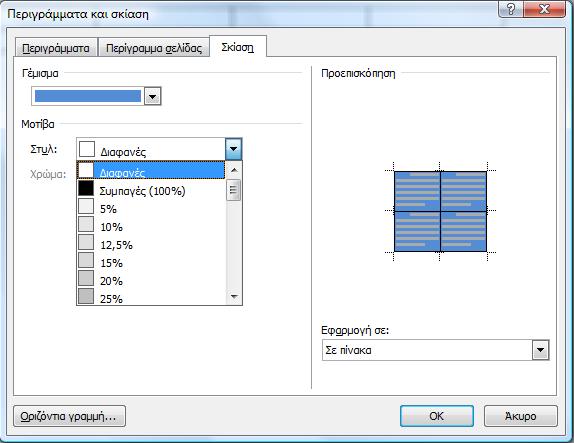Select the 12,5% shading pattern

pos(151,243)
